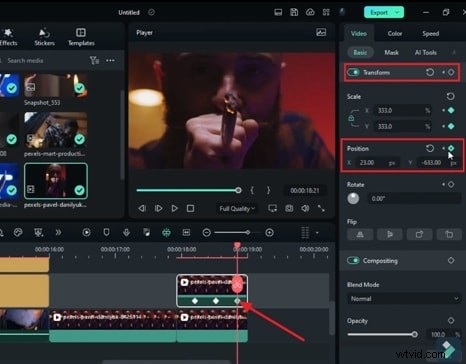This screenshot has width=466, height=364.
Task: Click the flip horizontal button
Action: pyautogui.click(x=360, y=234)
